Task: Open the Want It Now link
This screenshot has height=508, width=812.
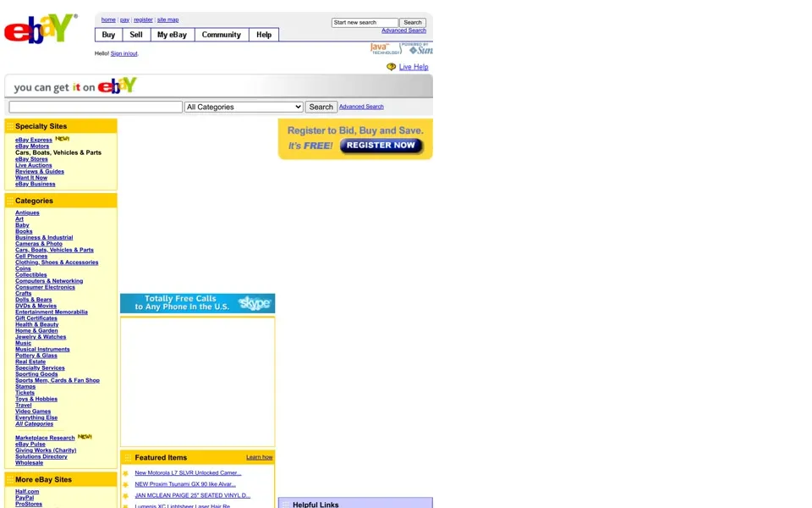Action: point(31,178)
